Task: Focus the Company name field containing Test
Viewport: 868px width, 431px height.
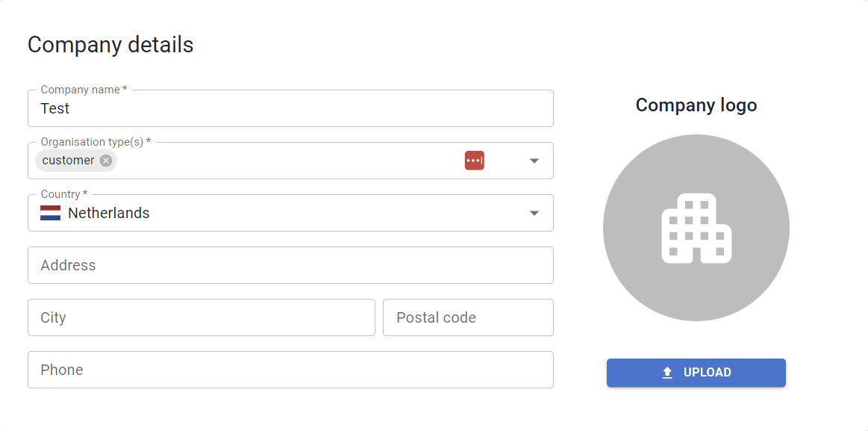Action: coord(290,108)
